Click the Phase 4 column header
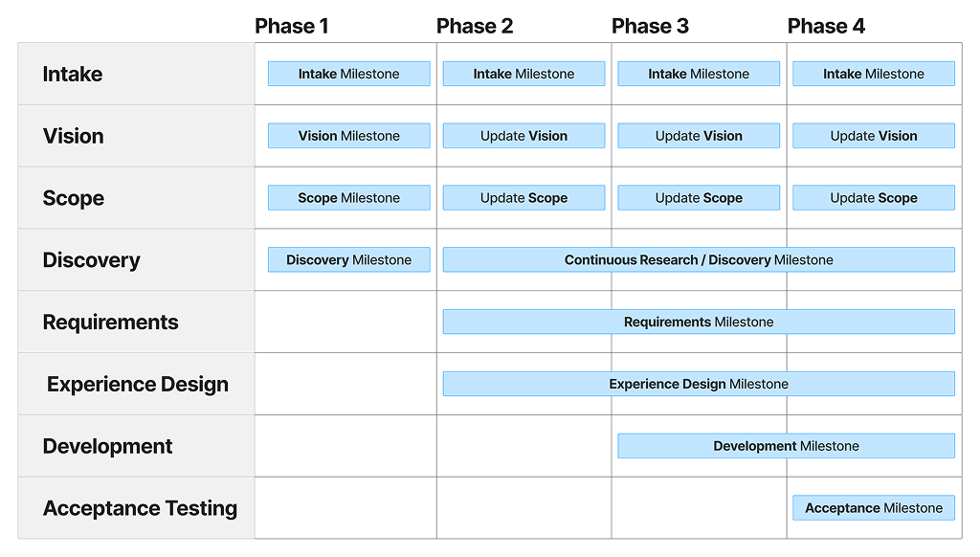The height and width of the screenshot is (557, 980). pyautogui.click(x=826, y=26)
